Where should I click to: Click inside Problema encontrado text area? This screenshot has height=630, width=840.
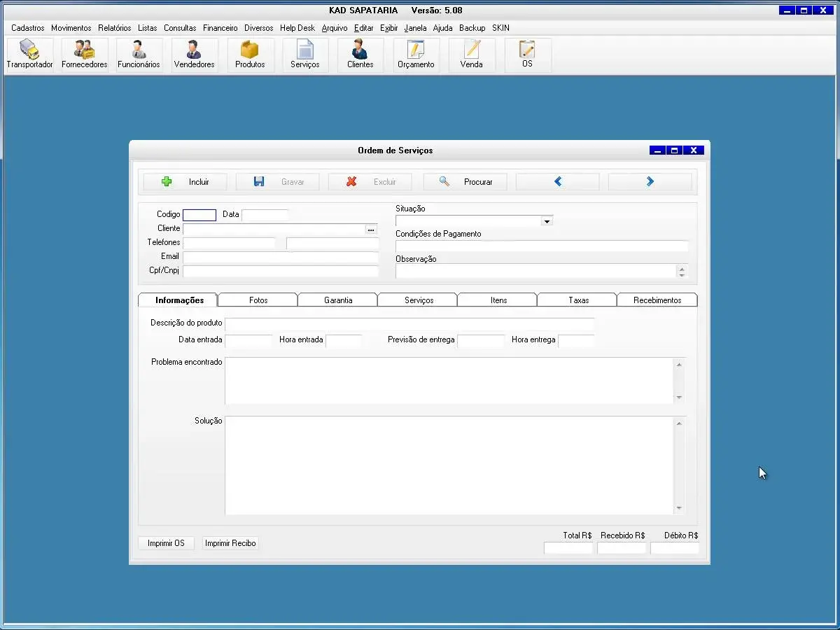coord(449,381)
